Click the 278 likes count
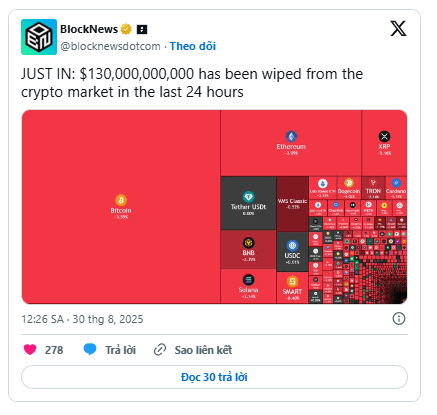 54,350
